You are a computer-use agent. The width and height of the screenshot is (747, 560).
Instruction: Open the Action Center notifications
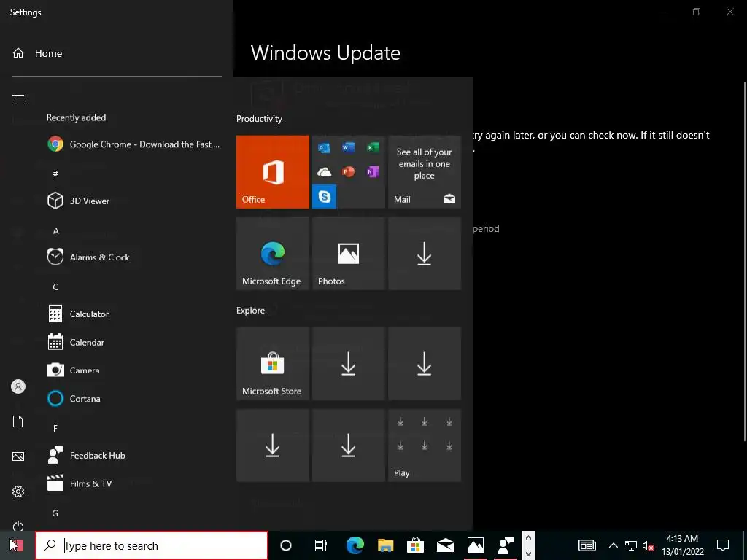pyautogui.click(x=723, y=545)
